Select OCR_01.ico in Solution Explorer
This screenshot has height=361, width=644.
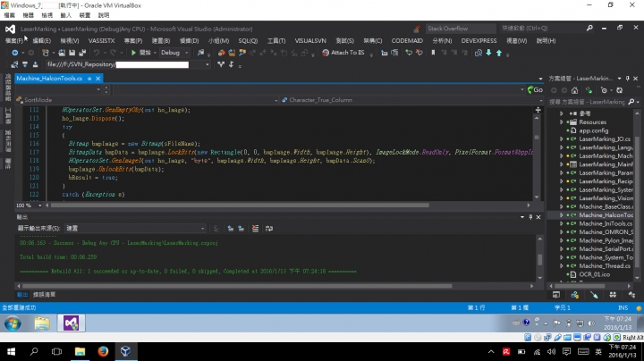(594, 274)
